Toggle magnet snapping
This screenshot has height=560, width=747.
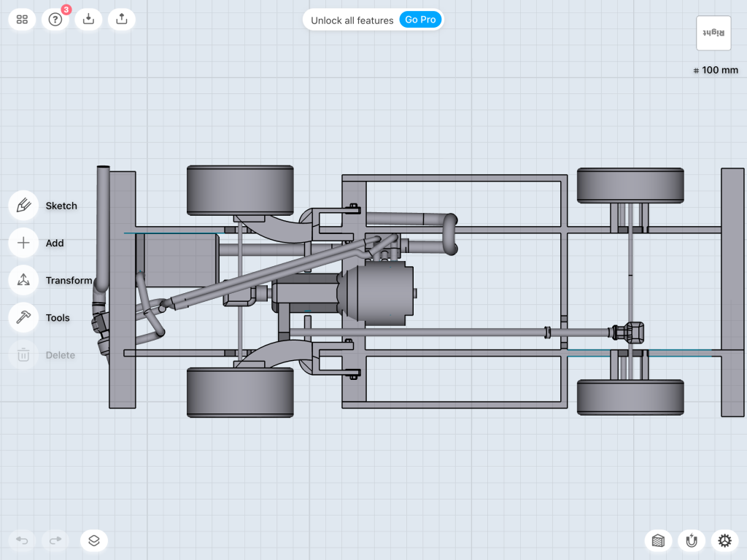pos(691,540)
